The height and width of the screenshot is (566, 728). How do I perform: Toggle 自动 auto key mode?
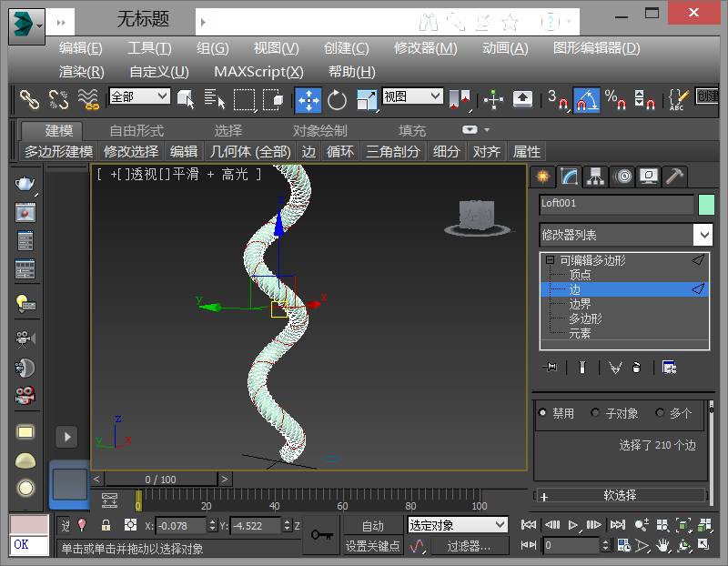point(372,526)
